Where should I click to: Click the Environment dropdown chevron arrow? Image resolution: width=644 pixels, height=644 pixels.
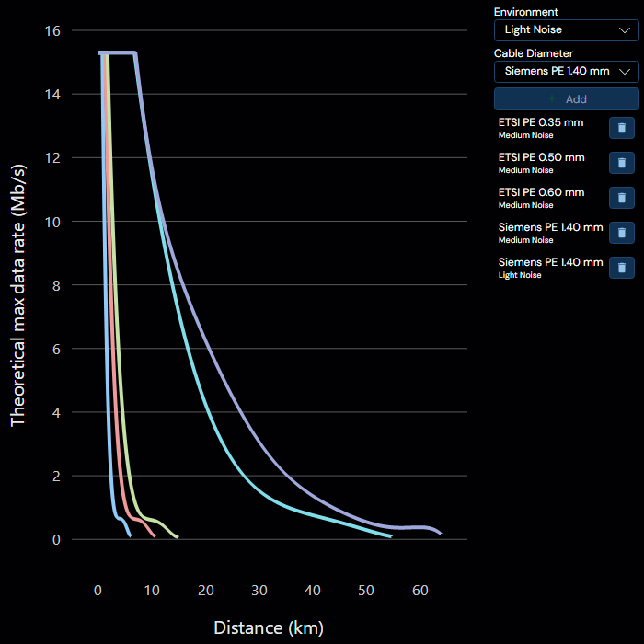(x=625, y=30)
